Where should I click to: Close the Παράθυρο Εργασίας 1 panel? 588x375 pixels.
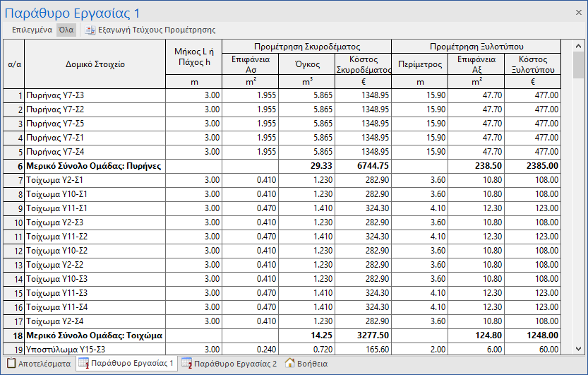tap(579, 13)
